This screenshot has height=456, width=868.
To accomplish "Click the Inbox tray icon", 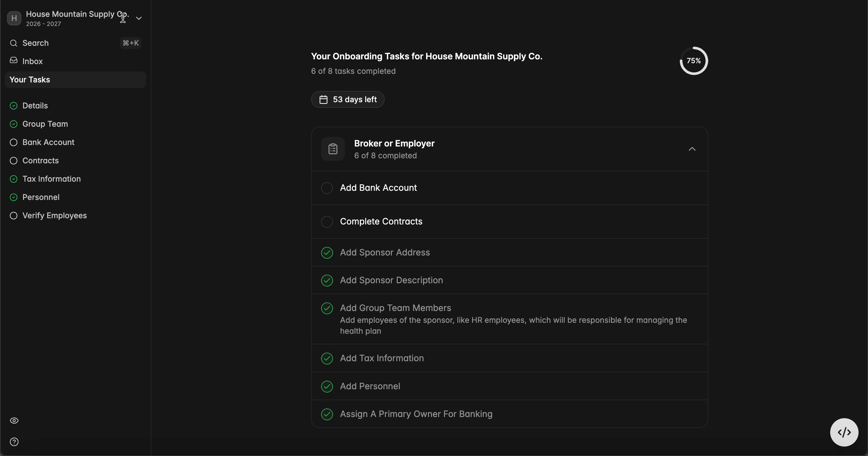I will tap(14, 60).
